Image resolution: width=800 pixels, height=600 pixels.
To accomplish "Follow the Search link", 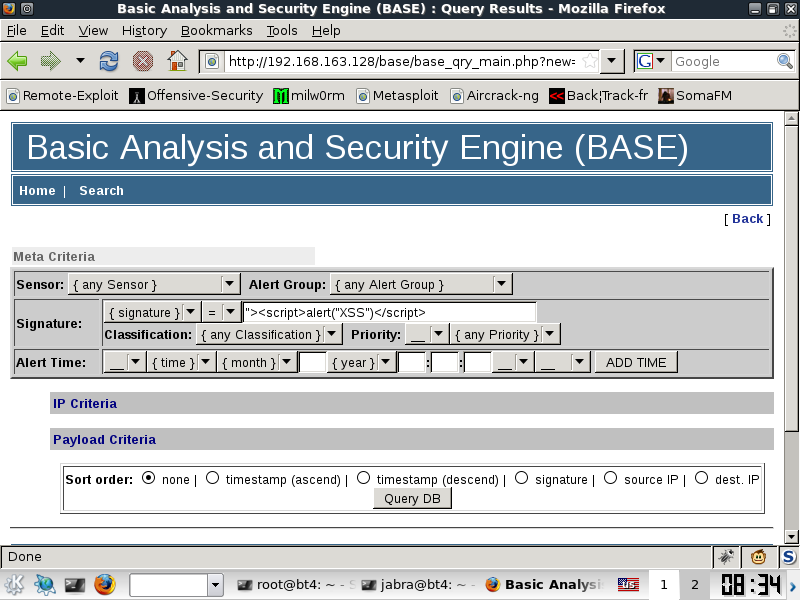I will 102,190.
